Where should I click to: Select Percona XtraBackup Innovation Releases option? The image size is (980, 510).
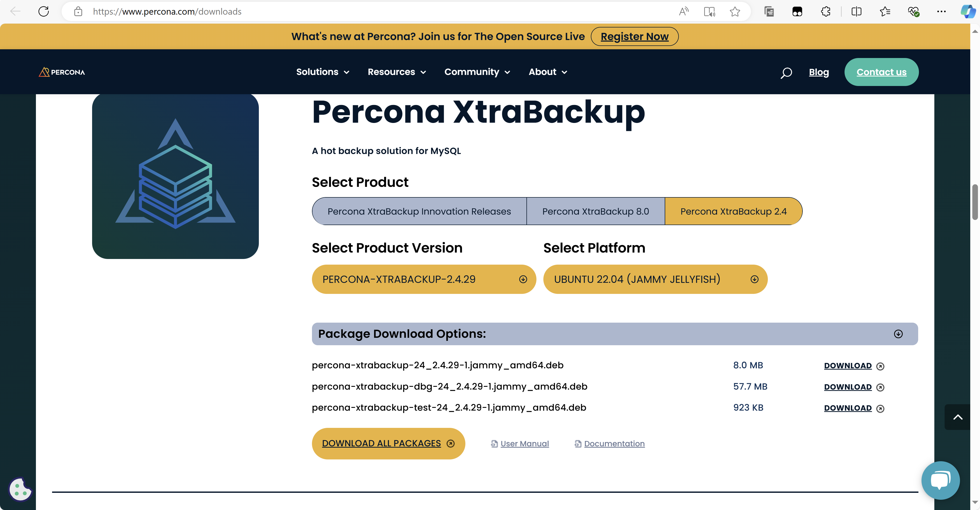[x=419, y=211]
